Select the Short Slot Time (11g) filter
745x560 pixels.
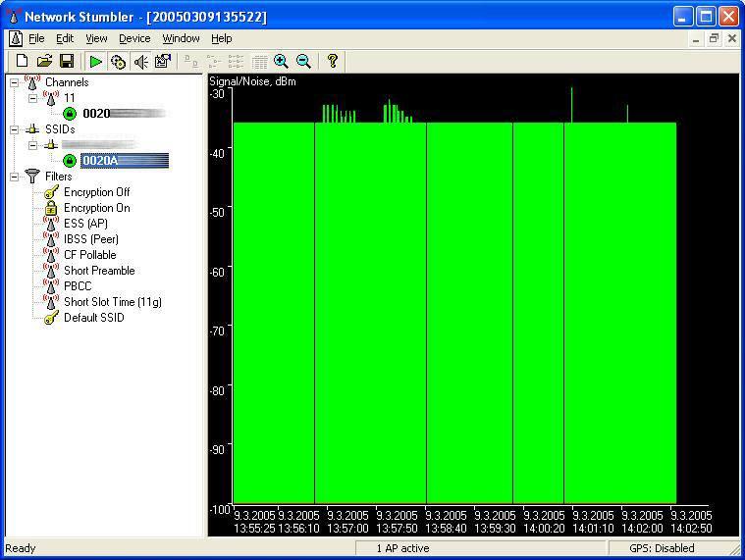click(x=113, y=301)
